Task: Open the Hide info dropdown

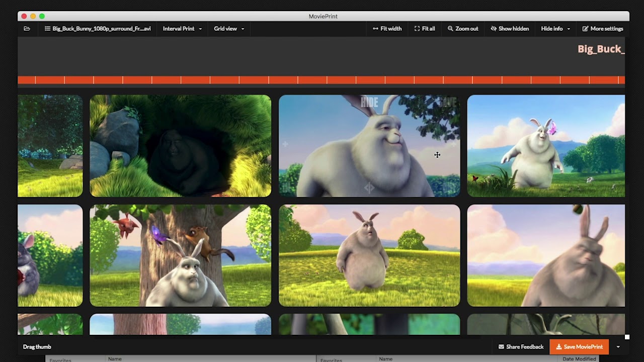Action: pyautogui.click(x=555, y=29)
